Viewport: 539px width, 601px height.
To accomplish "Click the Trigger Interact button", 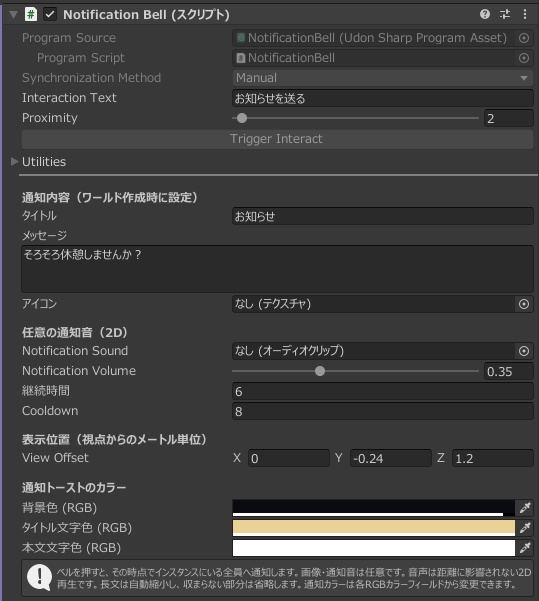I will pyautogui.click(x=277, y=139).
